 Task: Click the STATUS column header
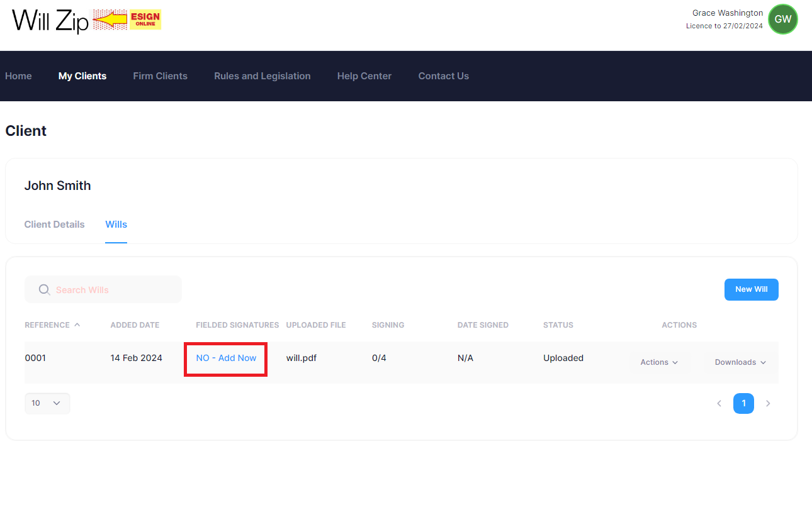click(558, 325)
